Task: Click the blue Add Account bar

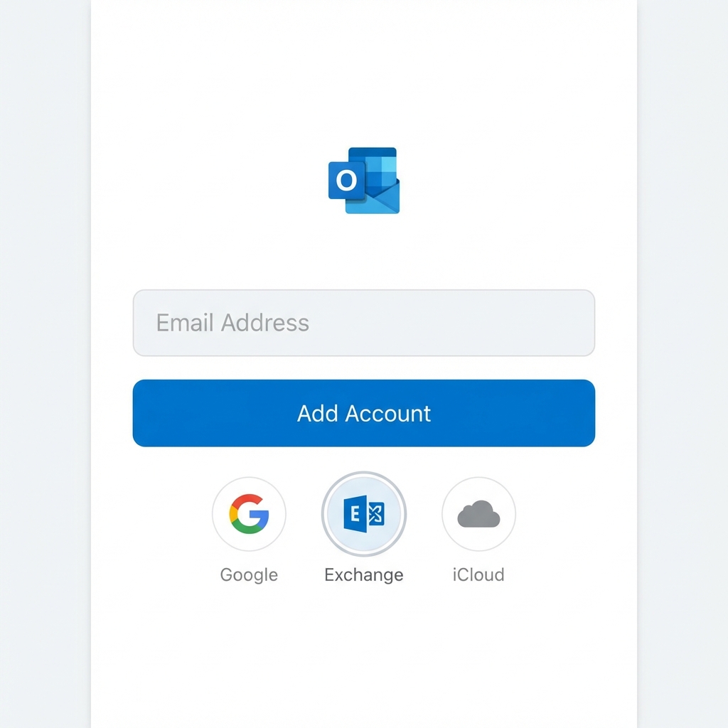Action: click(363, 413)
